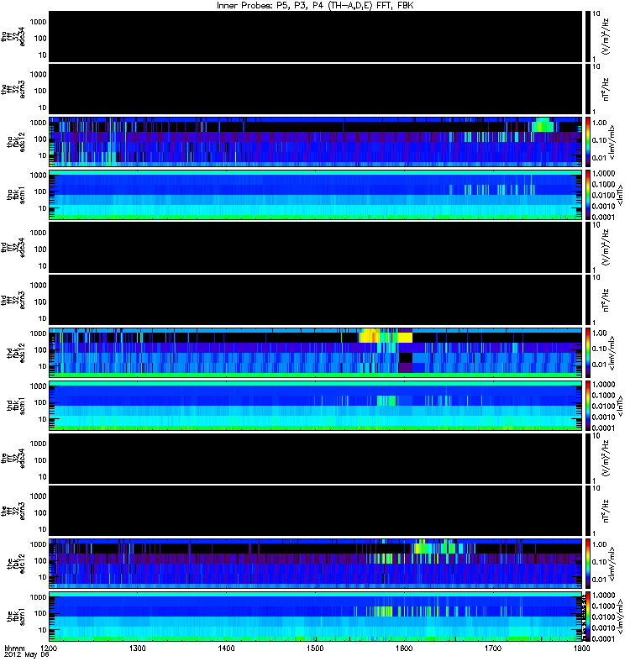Click the 1000 tick on tha fff edc34 axis
630x672 pixels.
38,22
